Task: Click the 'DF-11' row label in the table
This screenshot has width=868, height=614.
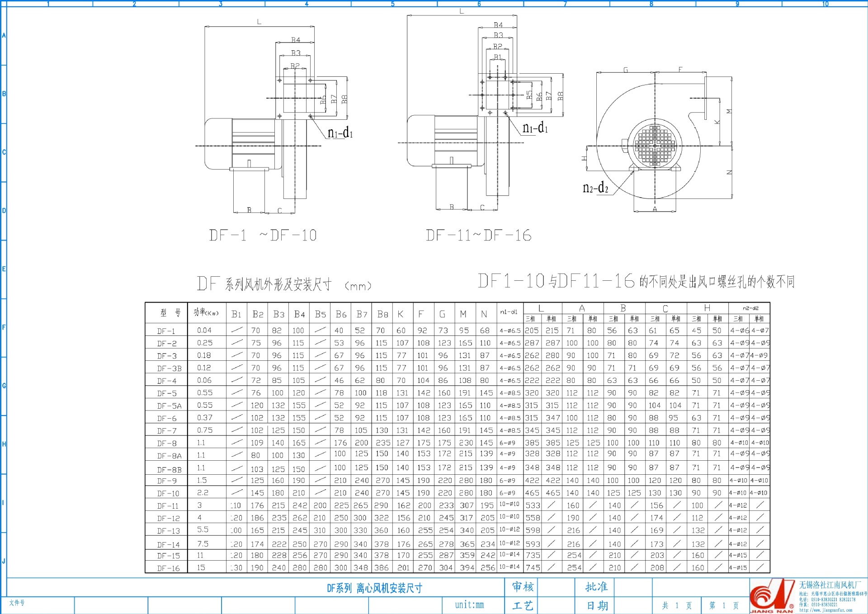Action: pyautogui.click(x=168, y=506)
